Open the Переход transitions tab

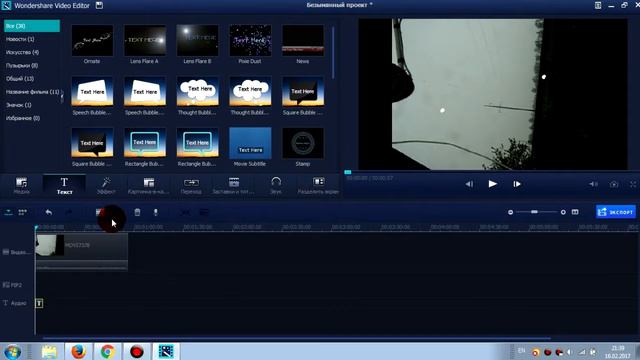coord(191,185)
